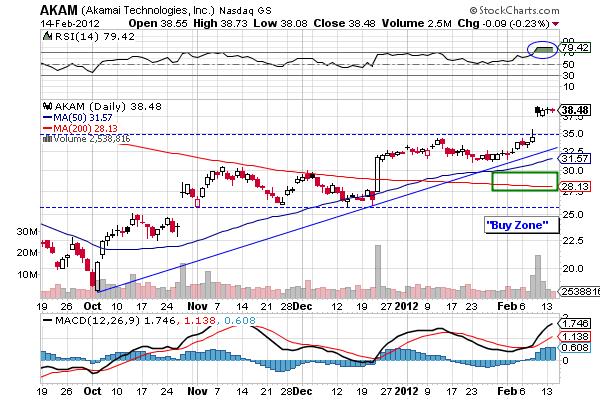
Task: Select the MACD(12,26,9) 1.746 indicator label
Action: pos(115,320)
